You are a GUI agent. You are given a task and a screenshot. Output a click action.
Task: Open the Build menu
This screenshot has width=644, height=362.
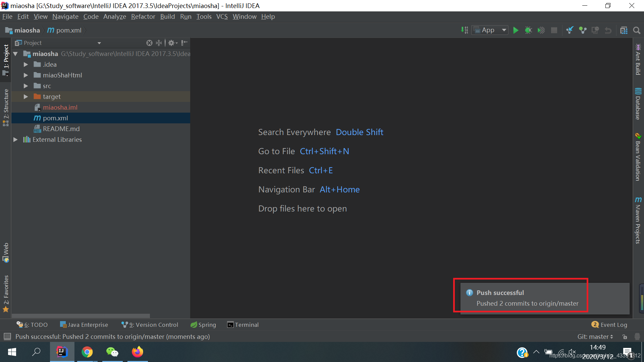pyautogui.click(x=167, y=16)
